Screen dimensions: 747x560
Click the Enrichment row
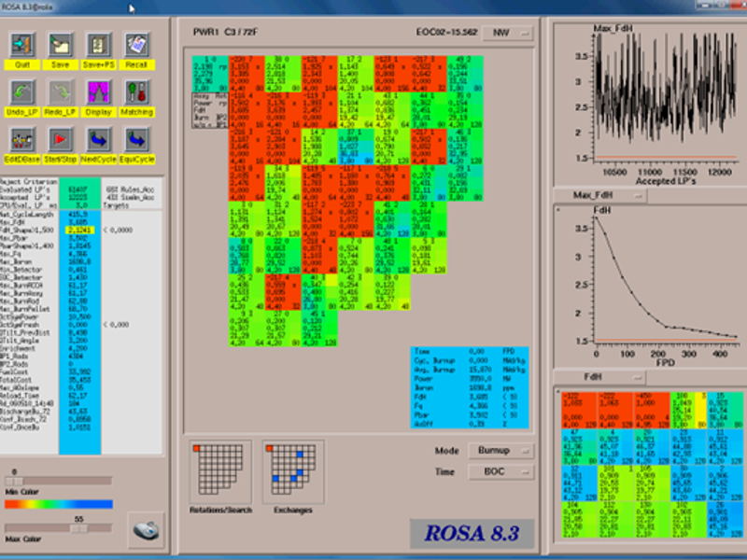tap(81, 348)
